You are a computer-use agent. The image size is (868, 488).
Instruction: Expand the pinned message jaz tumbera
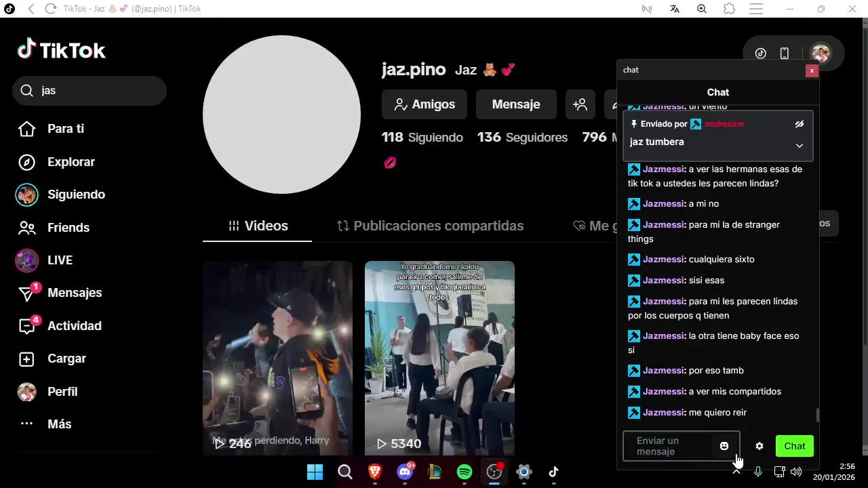(800, 146)
